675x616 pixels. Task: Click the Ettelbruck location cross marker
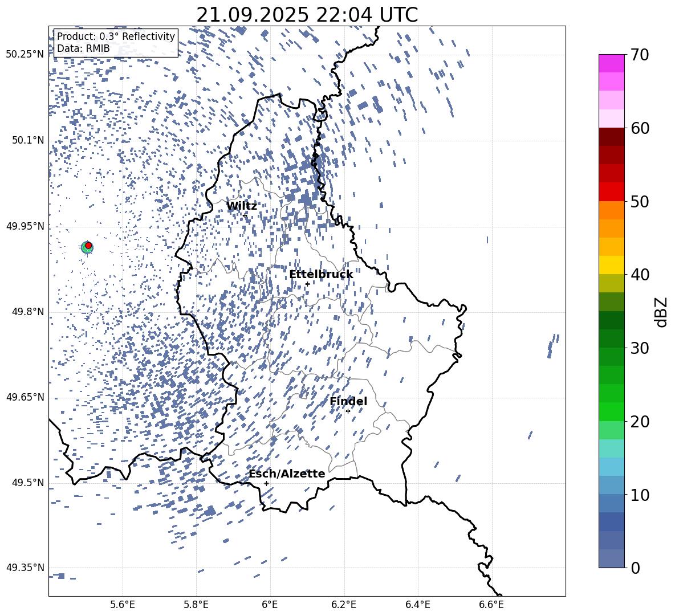coord(307,284)
